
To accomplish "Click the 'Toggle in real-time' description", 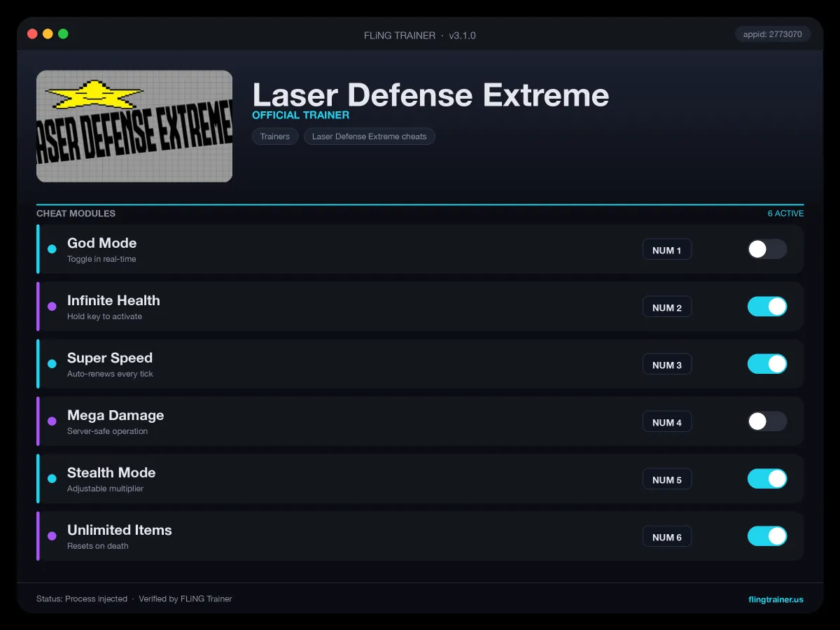I will 101,259.
